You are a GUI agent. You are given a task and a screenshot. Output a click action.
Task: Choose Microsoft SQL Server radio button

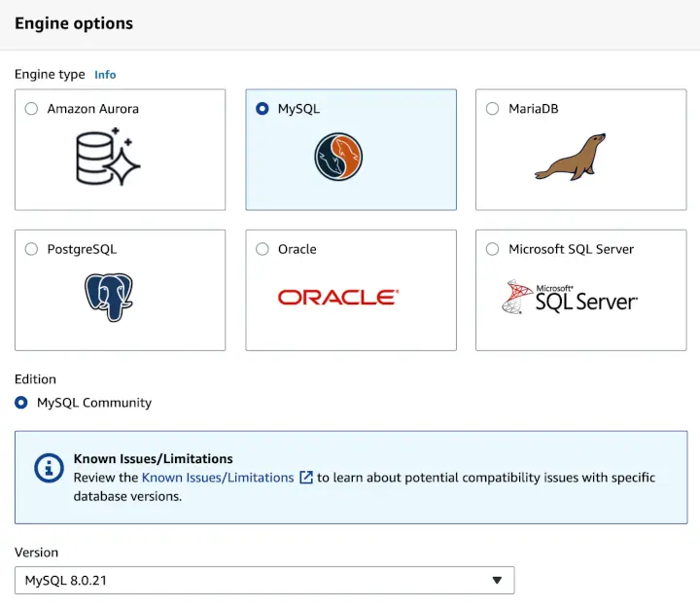[x=492, y=249]
